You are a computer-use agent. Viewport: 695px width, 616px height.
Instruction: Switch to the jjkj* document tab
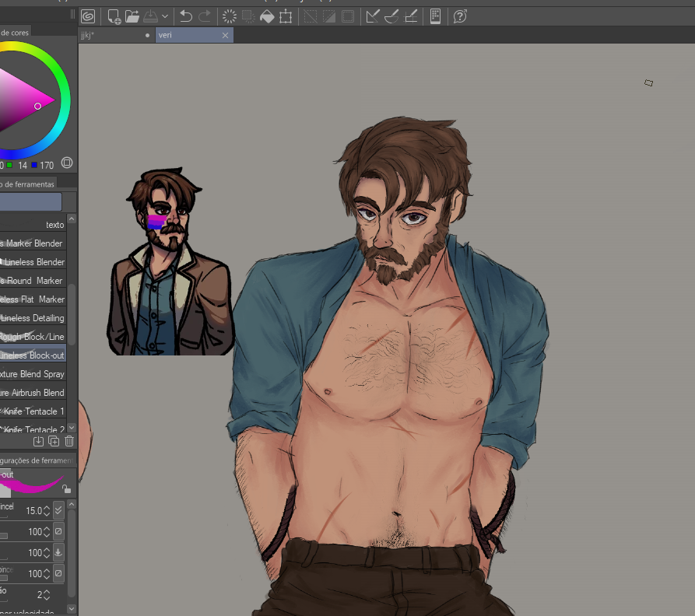(116, 35)
